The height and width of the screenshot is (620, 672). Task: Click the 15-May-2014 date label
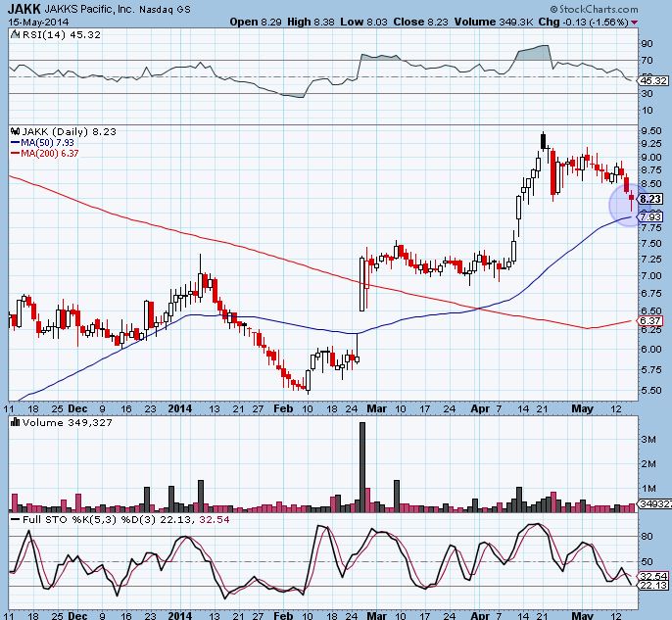tap(38, 22)
